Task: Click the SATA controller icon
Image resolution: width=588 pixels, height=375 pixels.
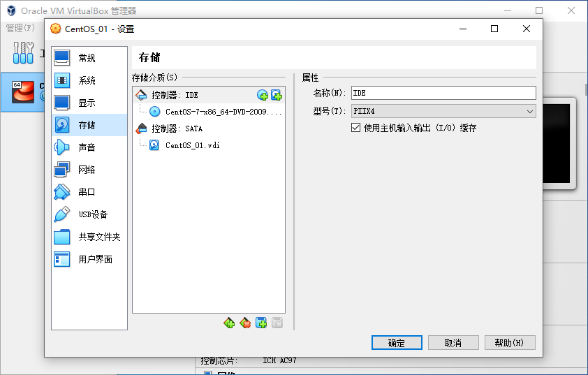Action: 141,128
